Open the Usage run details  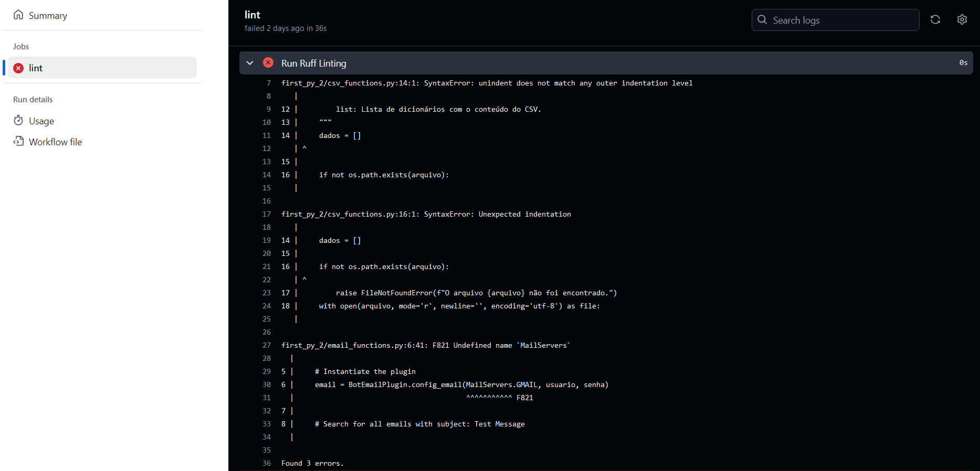(x=41, y=121)
